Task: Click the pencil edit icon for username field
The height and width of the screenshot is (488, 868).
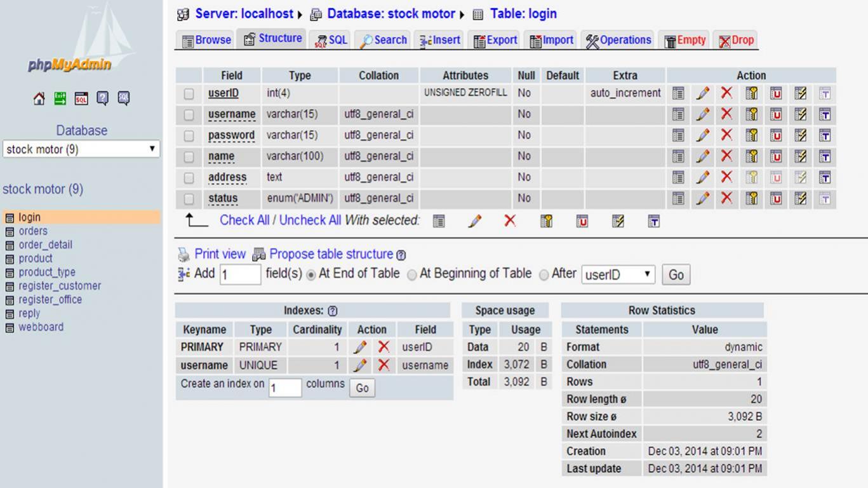Action: [702, 114]
